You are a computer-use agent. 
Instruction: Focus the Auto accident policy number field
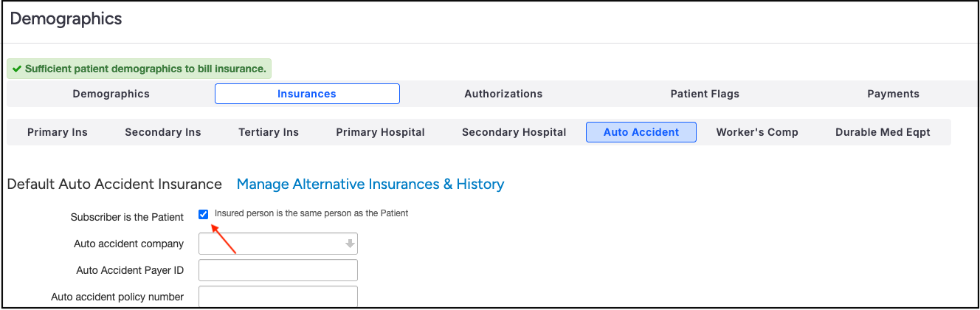278,297
